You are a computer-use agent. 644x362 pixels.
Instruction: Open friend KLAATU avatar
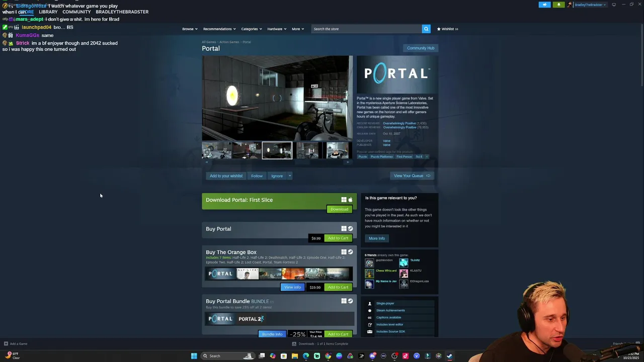point(404,273)
